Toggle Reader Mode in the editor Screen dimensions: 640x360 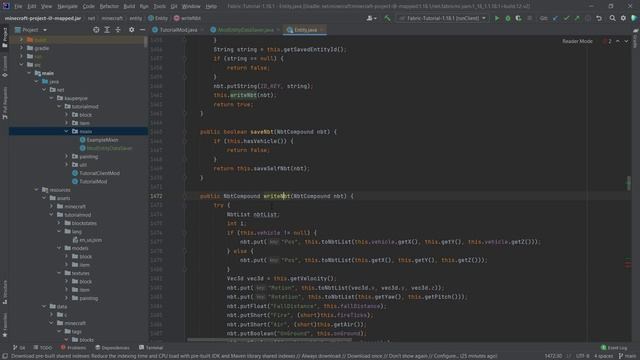(577, 41)
